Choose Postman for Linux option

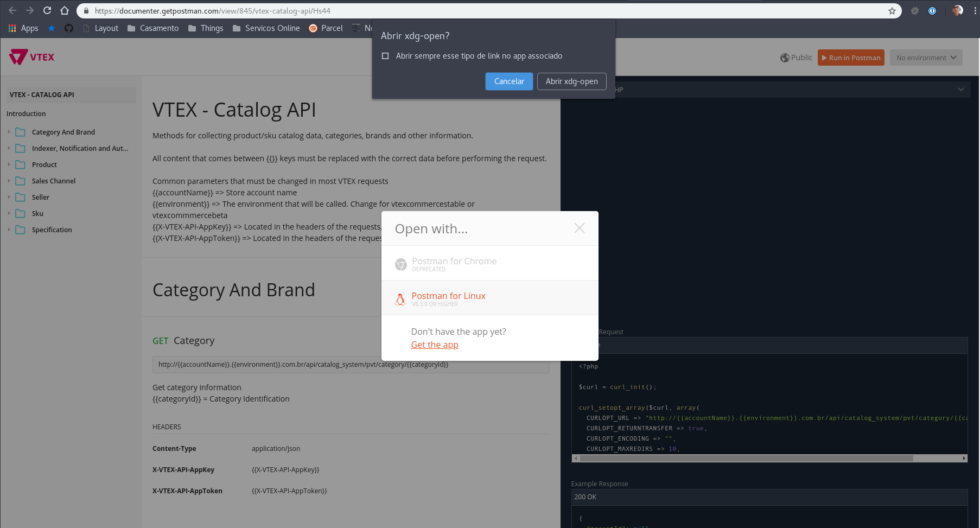click(x=490, y=298)
